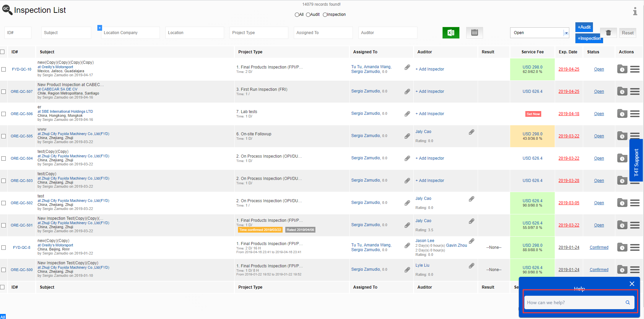
Task: Click the trash delete icon
Action: coord(608,33)
